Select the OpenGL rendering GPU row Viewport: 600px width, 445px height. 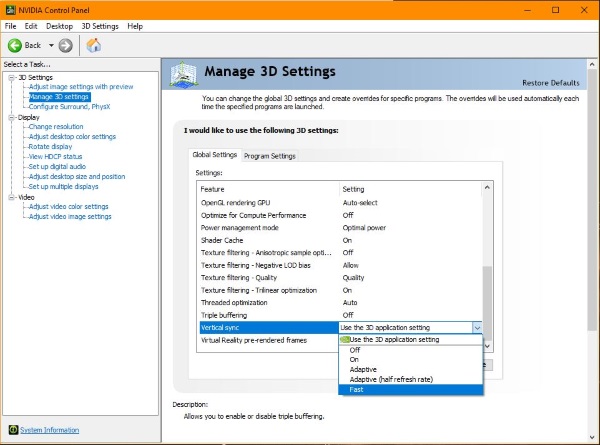pyautogui.click(x=340, y=202)
